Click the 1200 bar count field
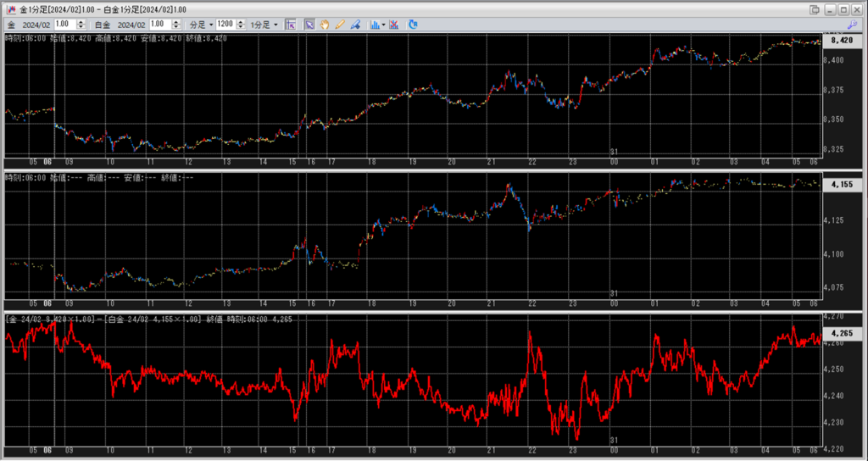This screenshot has width=868, height=461. [226, 25]
